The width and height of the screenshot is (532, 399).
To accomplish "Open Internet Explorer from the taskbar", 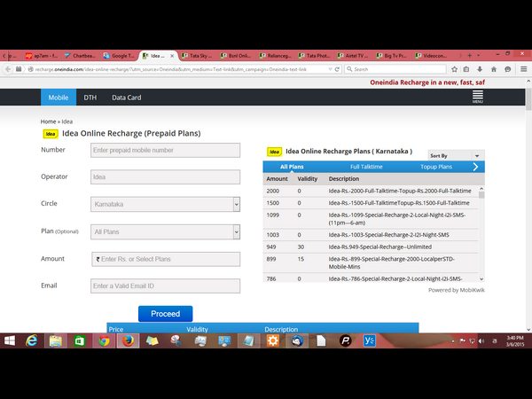I will tap(33, 340).
